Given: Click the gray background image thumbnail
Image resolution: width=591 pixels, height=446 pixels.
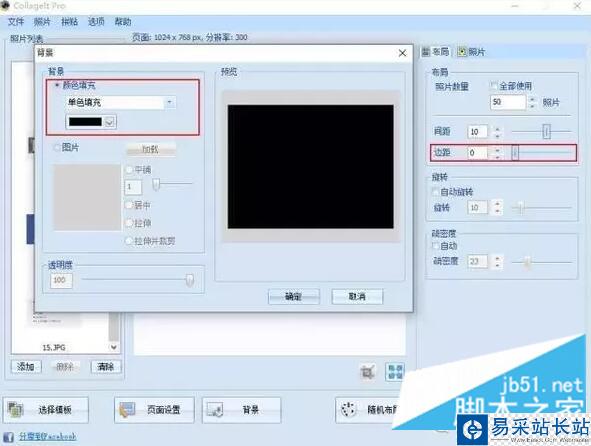Looking at the screenshot, I should (x=87, y=197).
